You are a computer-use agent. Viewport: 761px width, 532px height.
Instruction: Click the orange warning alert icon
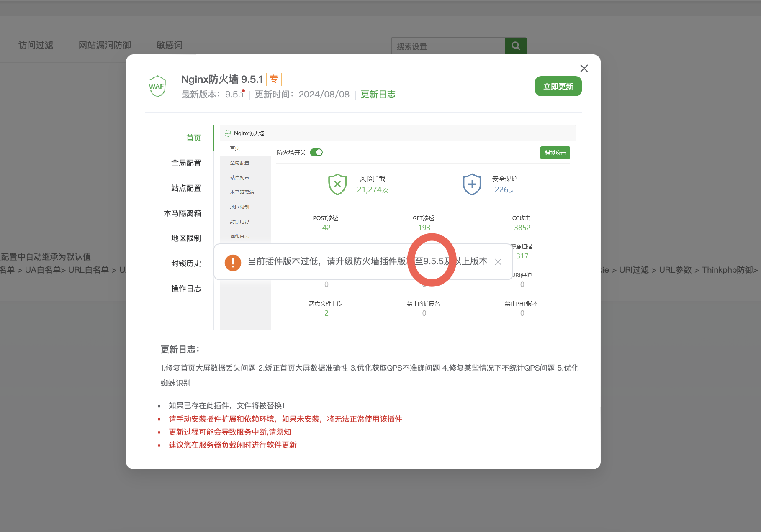point(233,262)
